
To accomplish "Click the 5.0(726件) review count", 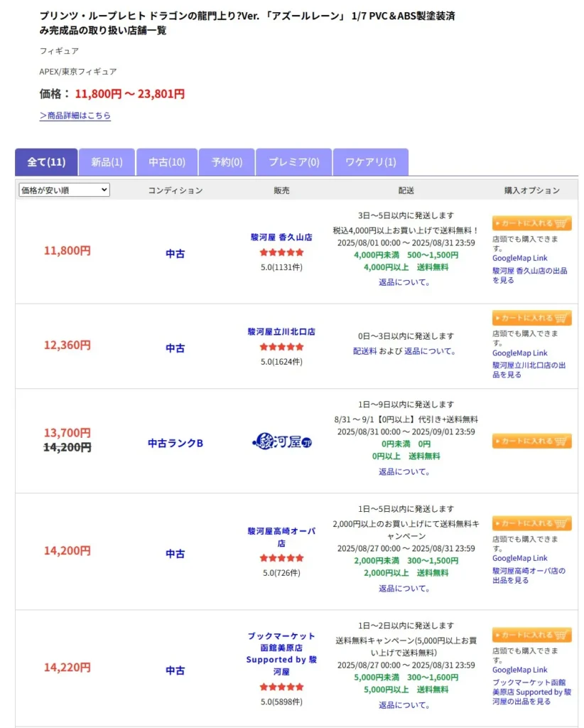I will point(281,573).
